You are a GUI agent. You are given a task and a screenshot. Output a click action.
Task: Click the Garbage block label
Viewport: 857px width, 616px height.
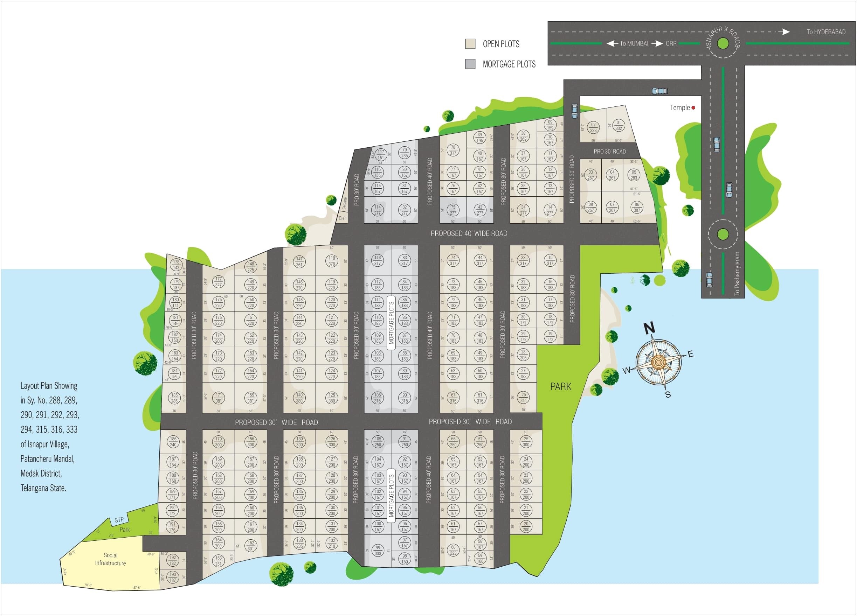tap(344, 204)
